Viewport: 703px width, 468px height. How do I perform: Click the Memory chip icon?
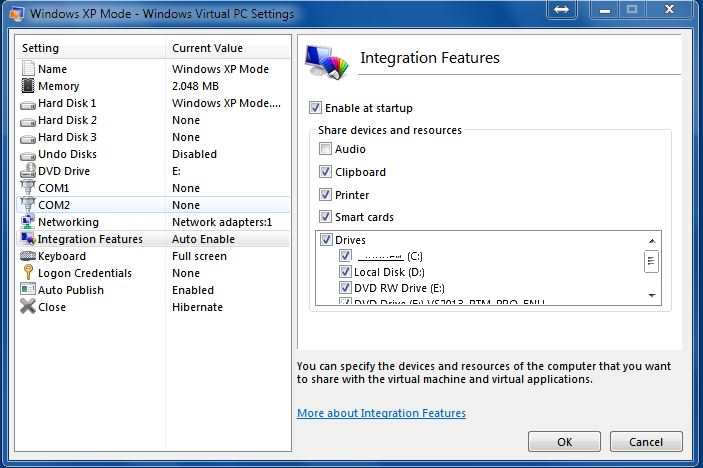[28, 86]
